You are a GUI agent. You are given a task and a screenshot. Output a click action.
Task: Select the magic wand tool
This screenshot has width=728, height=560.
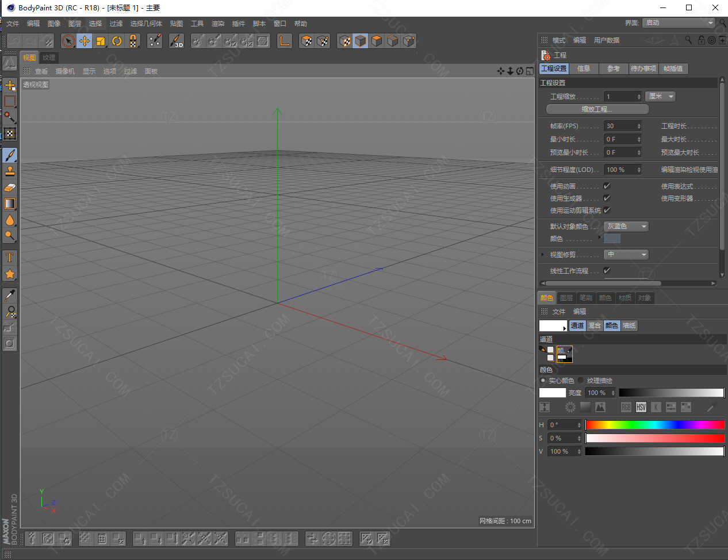pos(10,117)
